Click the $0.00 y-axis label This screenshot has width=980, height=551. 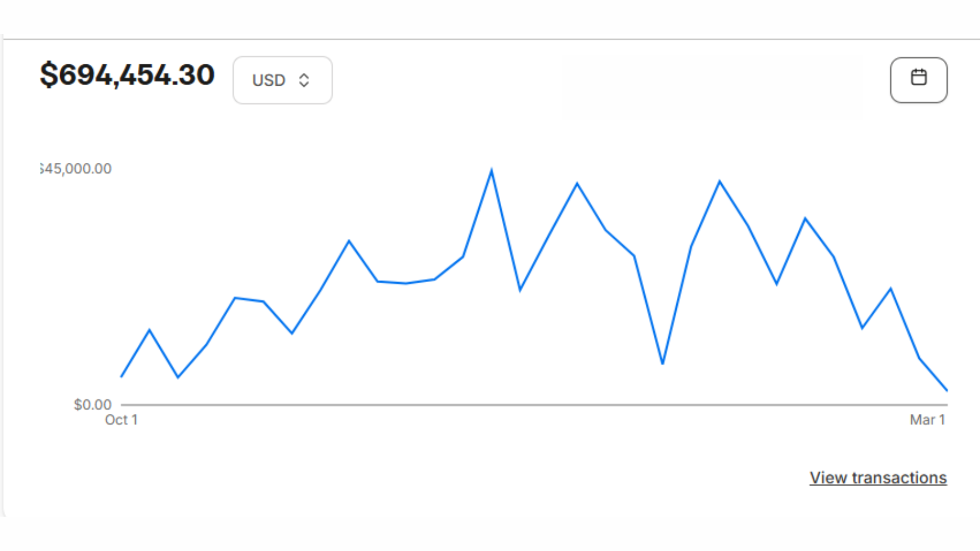click(x=92, y=405)
